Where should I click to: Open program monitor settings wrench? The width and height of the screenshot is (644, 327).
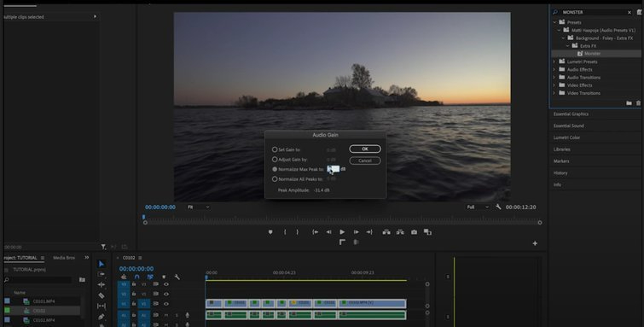(498, 207)
